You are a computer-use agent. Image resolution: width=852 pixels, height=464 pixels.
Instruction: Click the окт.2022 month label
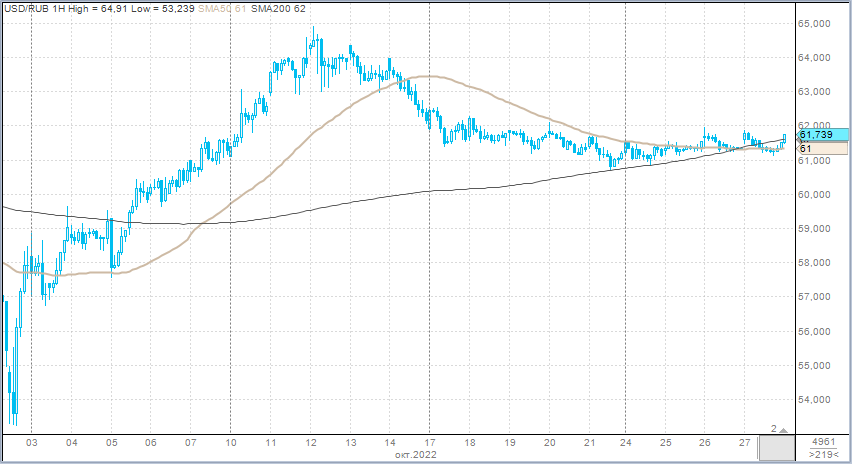[x=414, y=455]
